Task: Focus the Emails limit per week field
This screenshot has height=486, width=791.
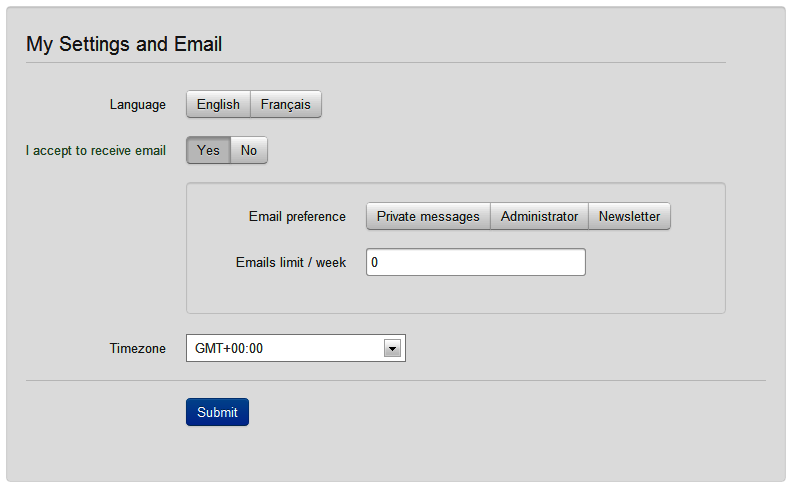Action: pos(476,262)
